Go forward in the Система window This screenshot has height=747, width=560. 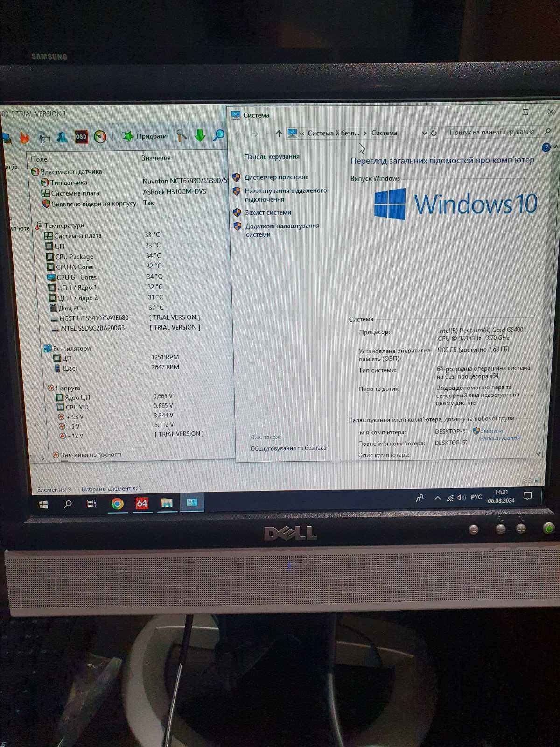pos(254,134)
